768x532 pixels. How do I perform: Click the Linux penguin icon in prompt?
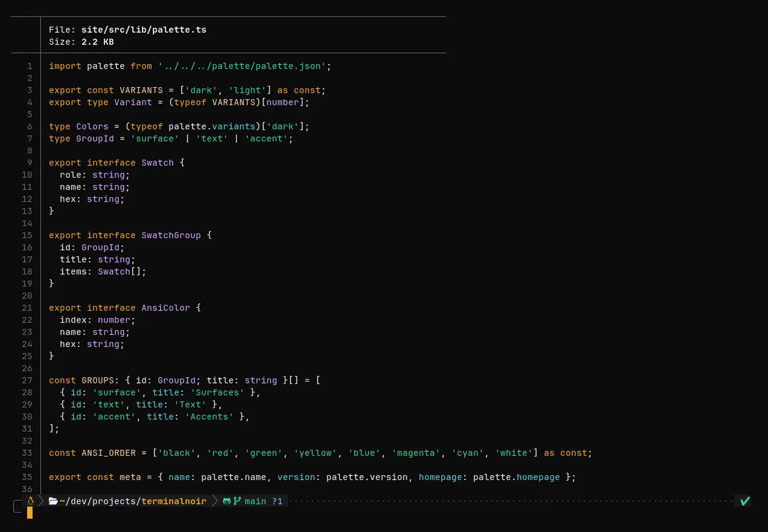pos(31,501)
